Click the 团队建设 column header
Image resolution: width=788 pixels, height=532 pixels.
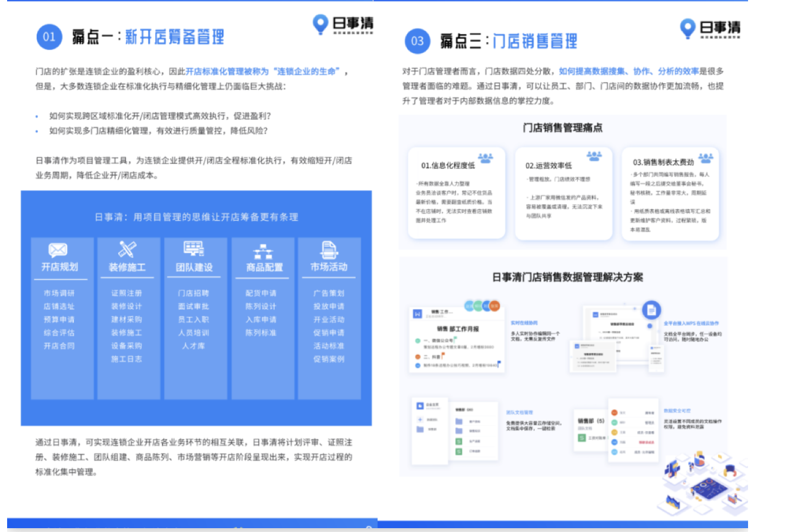pos(194,268)
